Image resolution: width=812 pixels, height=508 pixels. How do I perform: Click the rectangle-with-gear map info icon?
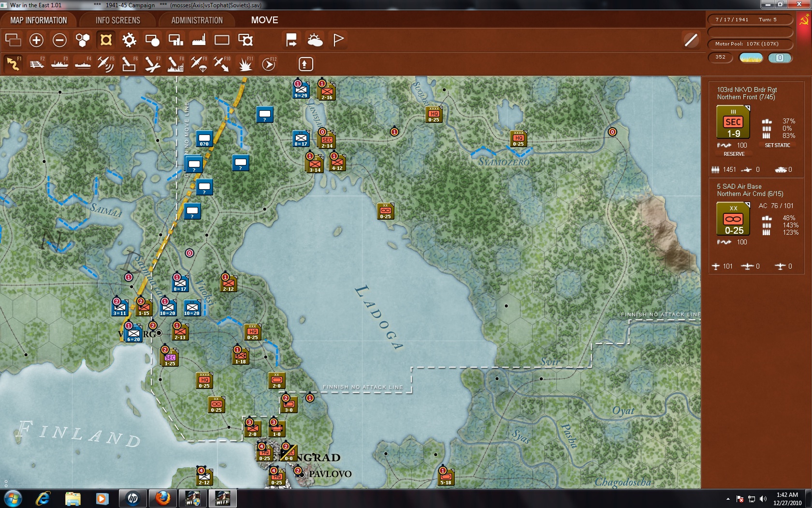[x=245, y=40]
